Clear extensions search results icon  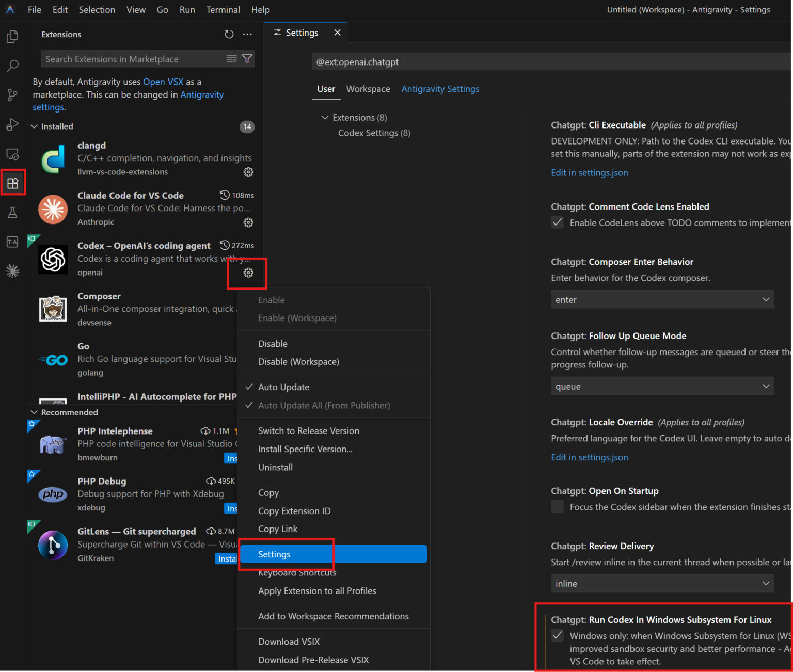[x=232, y=59]
